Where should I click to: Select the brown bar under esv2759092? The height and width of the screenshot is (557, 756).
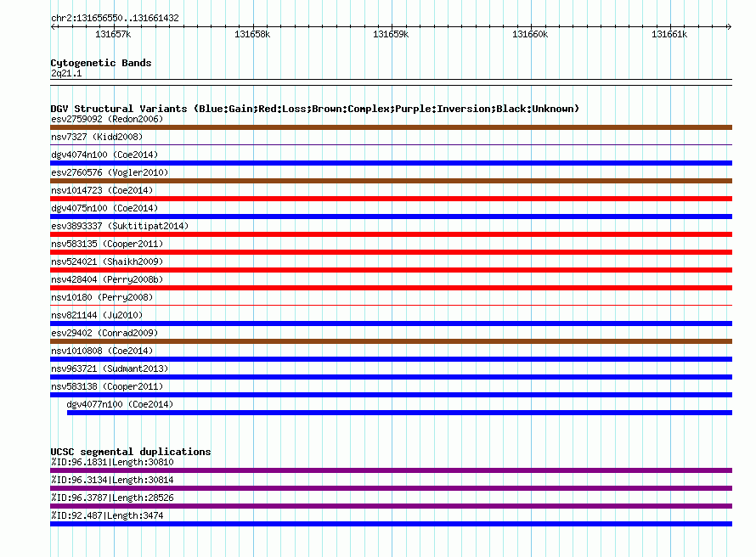391,127
